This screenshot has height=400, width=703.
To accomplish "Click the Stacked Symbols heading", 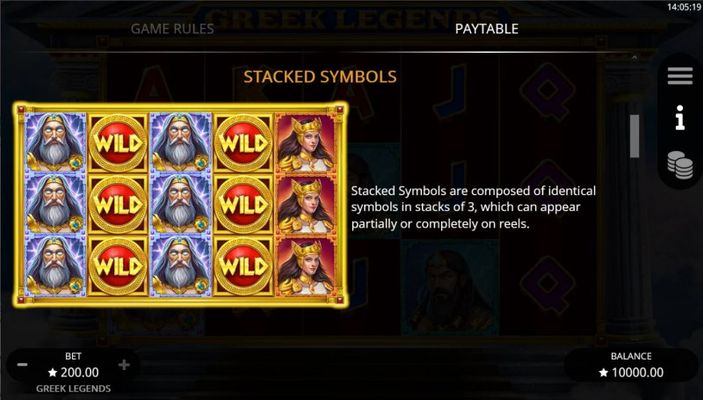I will (320, 77).
